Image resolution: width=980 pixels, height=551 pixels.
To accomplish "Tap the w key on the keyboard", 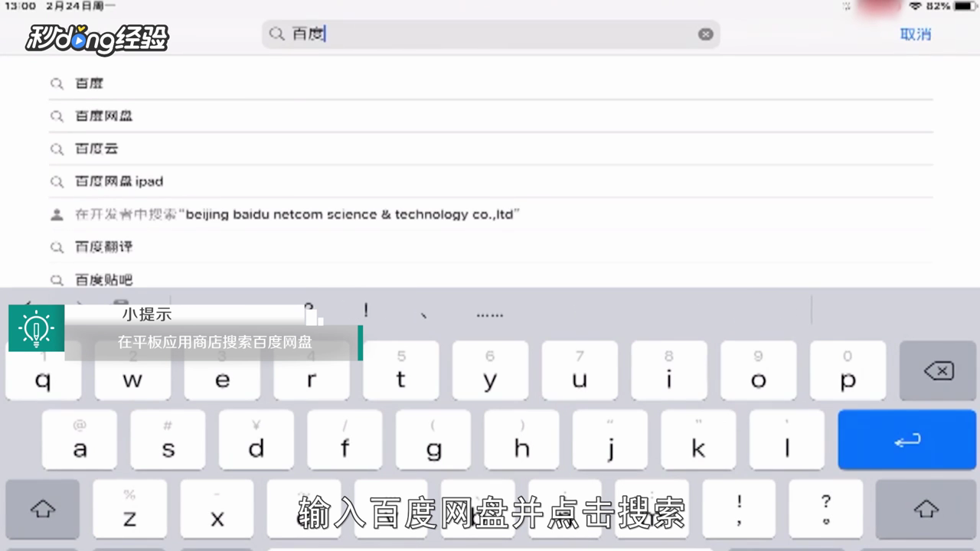I will [132, 370].
